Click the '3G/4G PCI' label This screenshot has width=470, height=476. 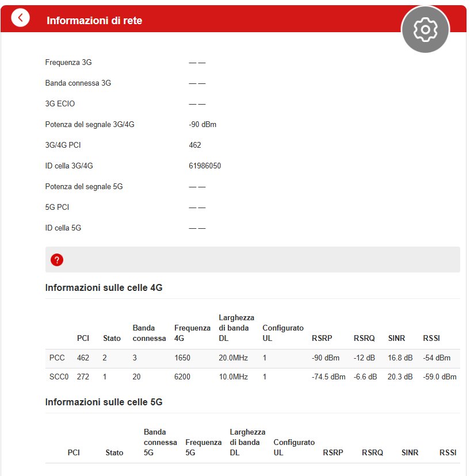pyautogui.click(x=63, y=145)
